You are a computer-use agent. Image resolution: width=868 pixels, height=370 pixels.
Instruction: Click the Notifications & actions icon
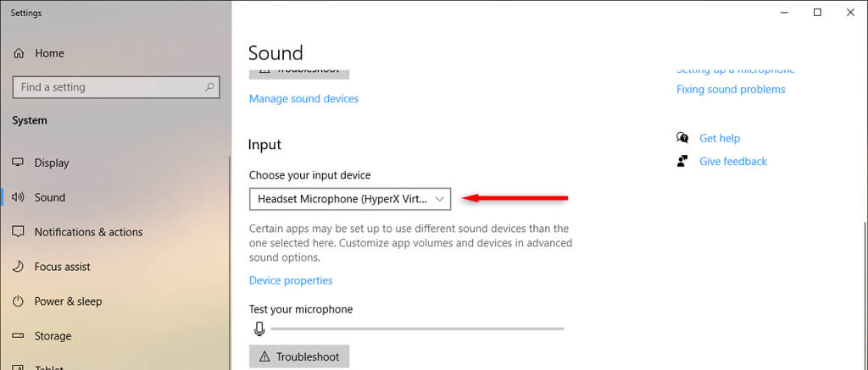pos(19,232)
